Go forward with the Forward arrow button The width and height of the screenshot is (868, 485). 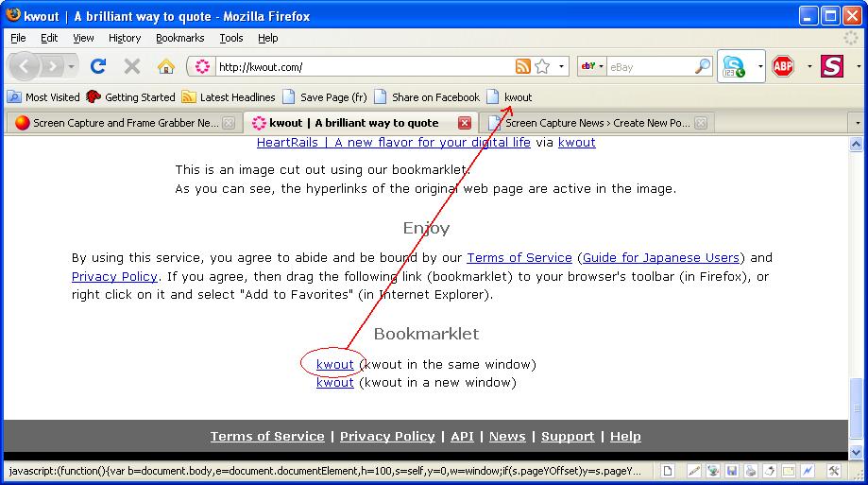point(52,66)
